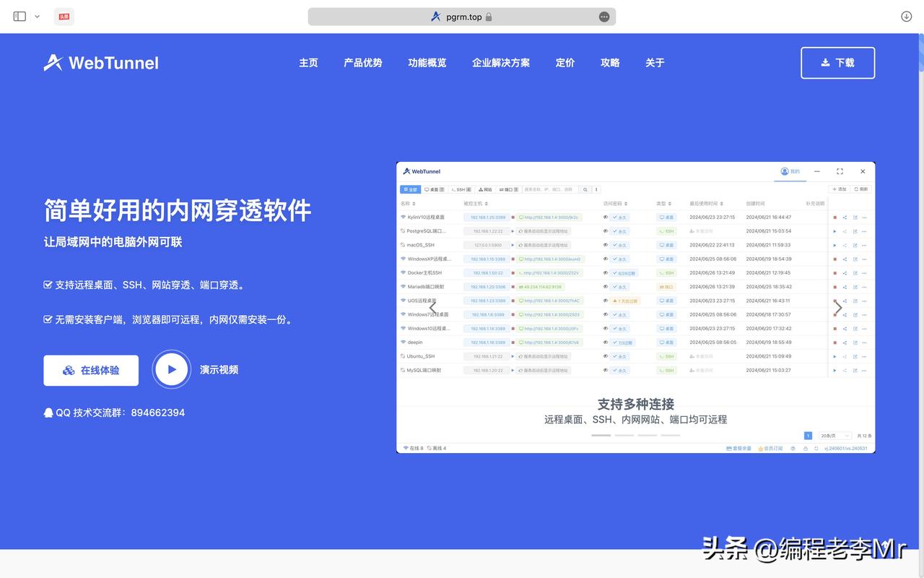Image resolution: width=924 pixels, height=578 pixels.
Task: Edit the deepin row
Action: click(x=855, y=342)
